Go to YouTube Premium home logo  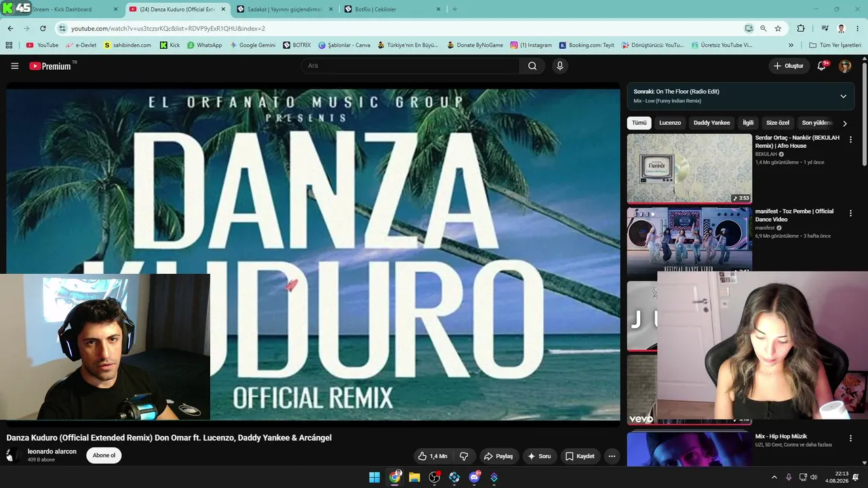[x=53, y=66]
